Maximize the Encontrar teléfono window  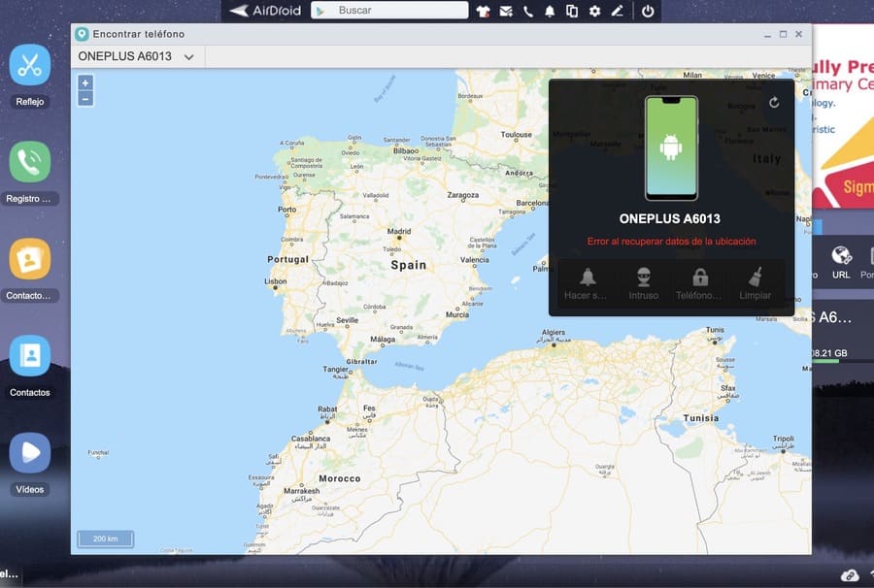coord(783,35)
